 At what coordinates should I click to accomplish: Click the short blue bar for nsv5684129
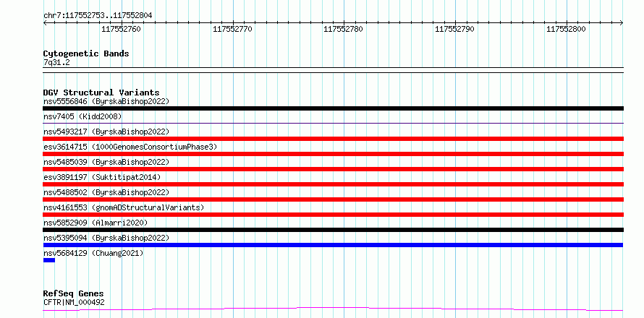(x=49, y=260)
